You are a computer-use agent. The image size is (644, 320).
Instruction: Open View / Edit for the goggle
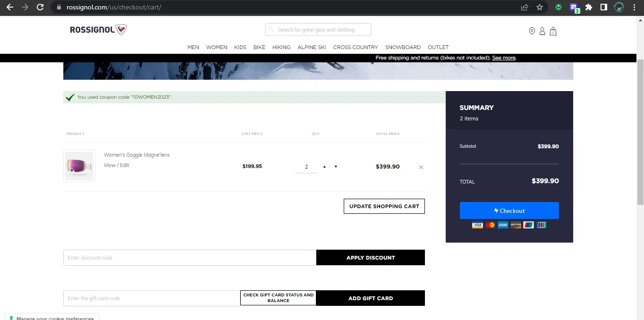[x=117, y=165]
